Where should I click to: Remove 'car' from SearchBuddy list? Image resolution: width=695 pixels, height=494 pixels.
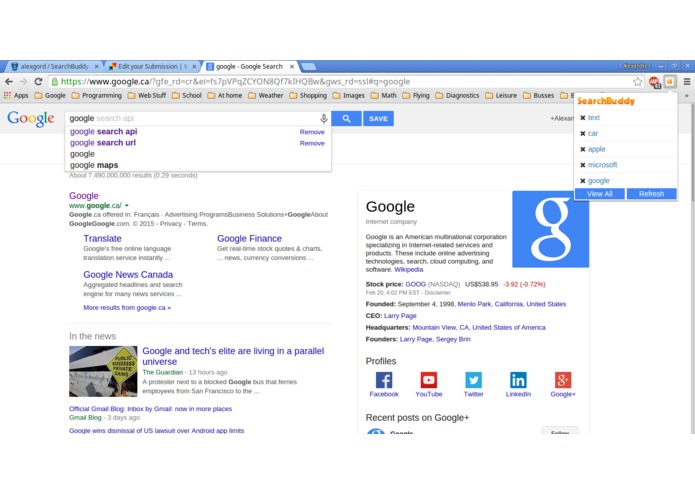(x=582, y=133)
